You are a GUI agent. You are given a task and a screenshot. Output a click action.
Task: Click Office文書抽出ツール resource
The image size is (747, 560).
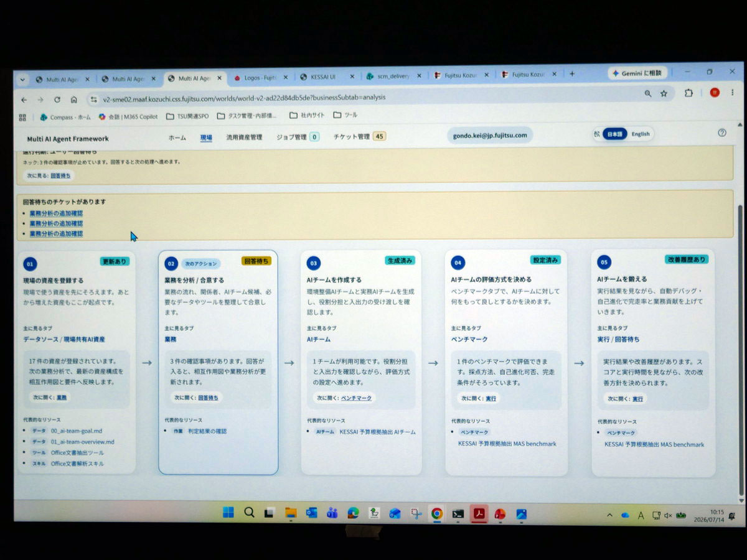tap(77, 452)
